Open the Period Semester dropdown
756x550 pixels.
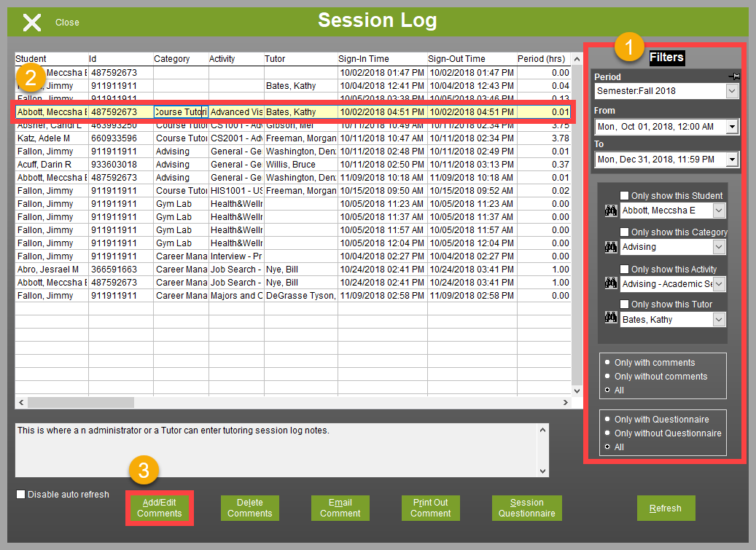pyautogui.click(x=732, y=91)
